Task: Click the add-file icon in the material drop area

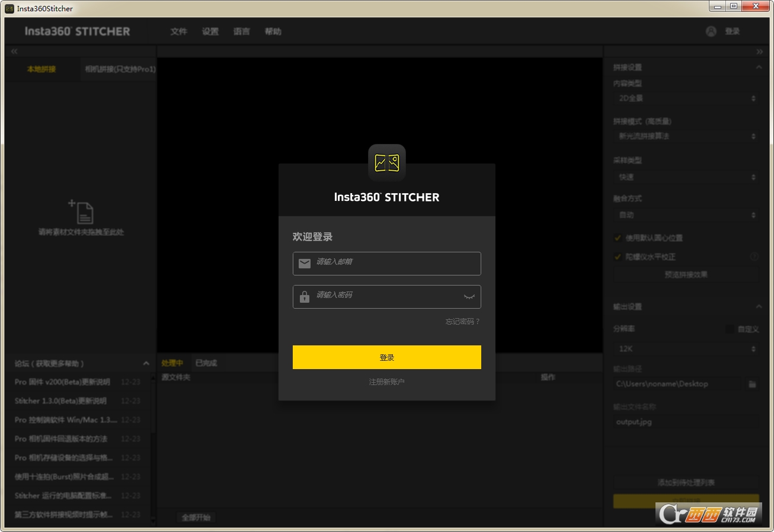Action: point(81,211)
